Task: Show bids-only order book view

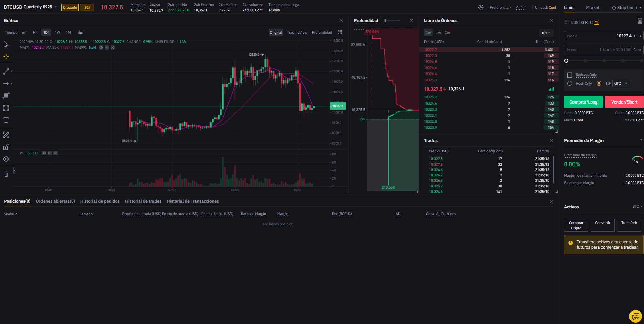Action: pyautogui.click(x=438, y=32)
